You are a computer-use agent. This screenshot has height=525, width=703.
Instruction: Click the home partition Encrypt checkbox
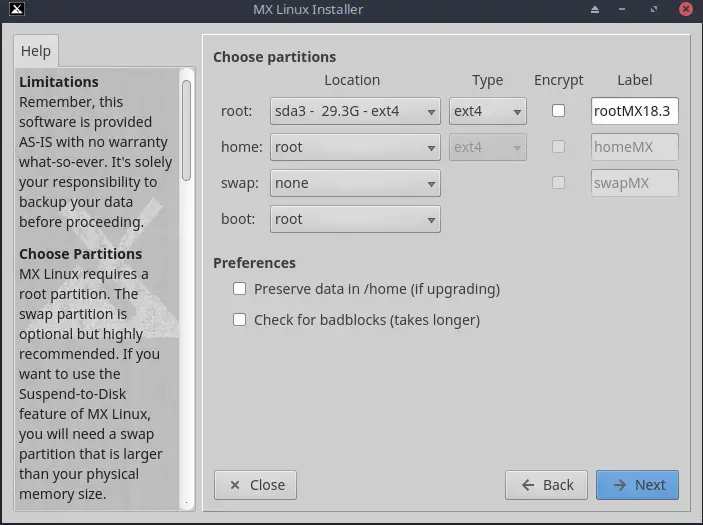(558, 147)
